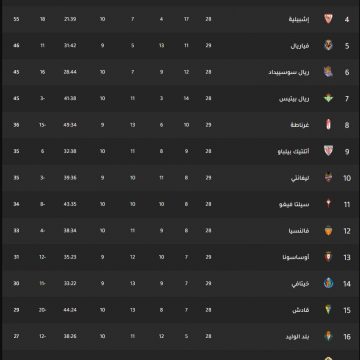Select the Athletic Bilbao striped badge
The height and width of the screenshot is (360, 360).
328,151
